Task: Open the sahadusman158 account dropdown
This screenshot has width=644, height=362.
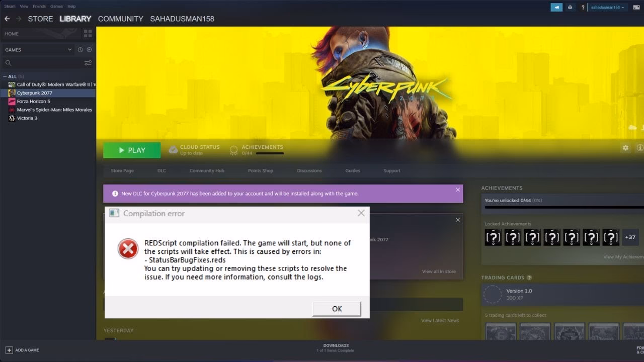Action: tap(607, 8)
